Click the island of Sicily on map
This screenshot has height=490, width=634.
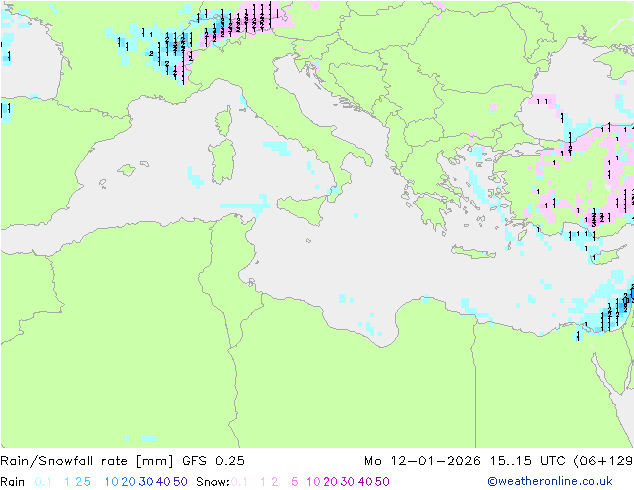click(x=303, y=208)
